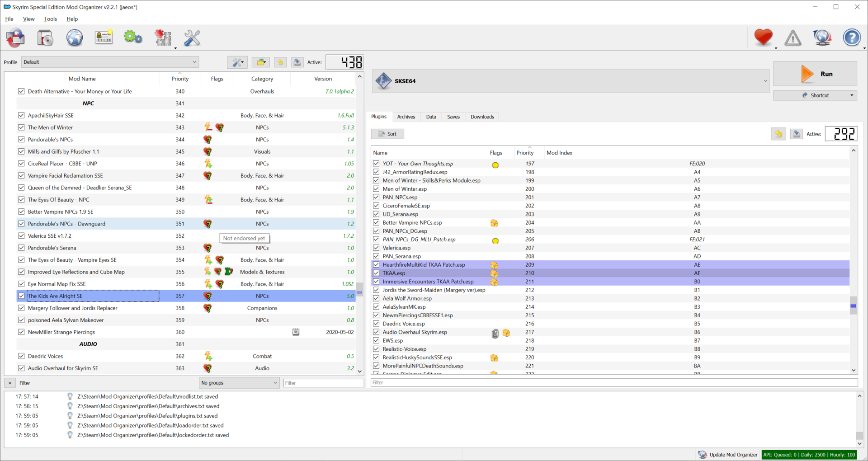Toggle Daedric Voices mod checkbox

(21, 356)
